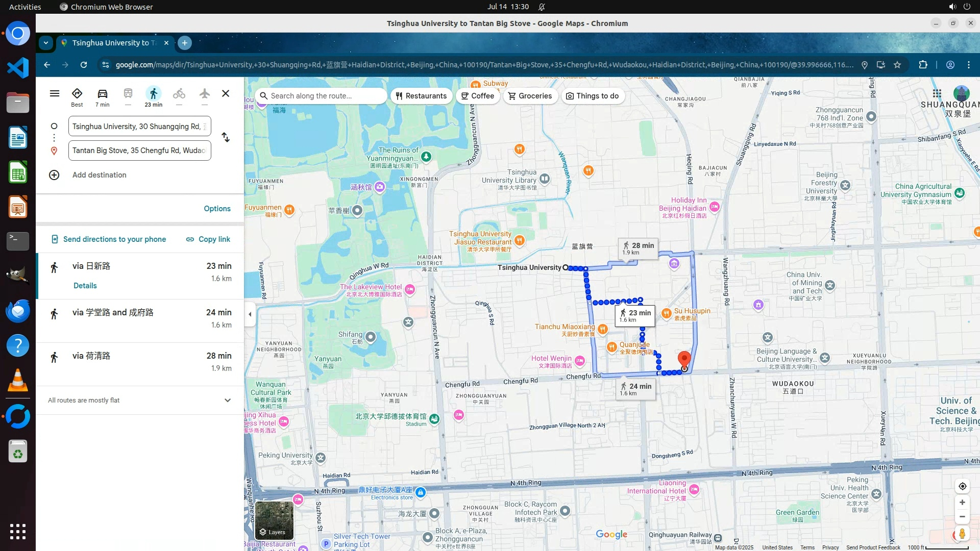This screenshot has width=980, height=551.
Task: Toggle the Layers satellite view thumbnail
Action: [274, 520]
